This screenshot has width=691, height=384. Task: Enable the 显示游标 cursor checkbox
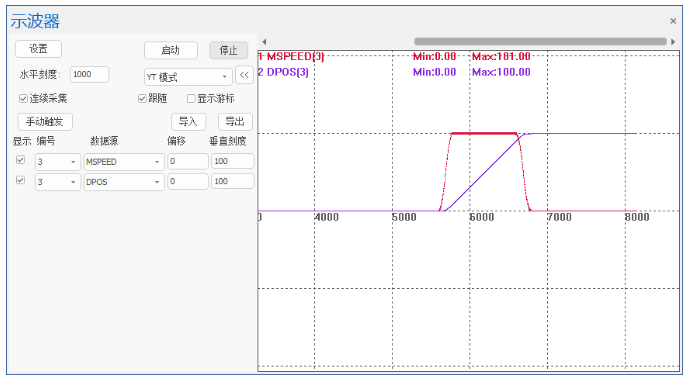click(x=191, y=99)
